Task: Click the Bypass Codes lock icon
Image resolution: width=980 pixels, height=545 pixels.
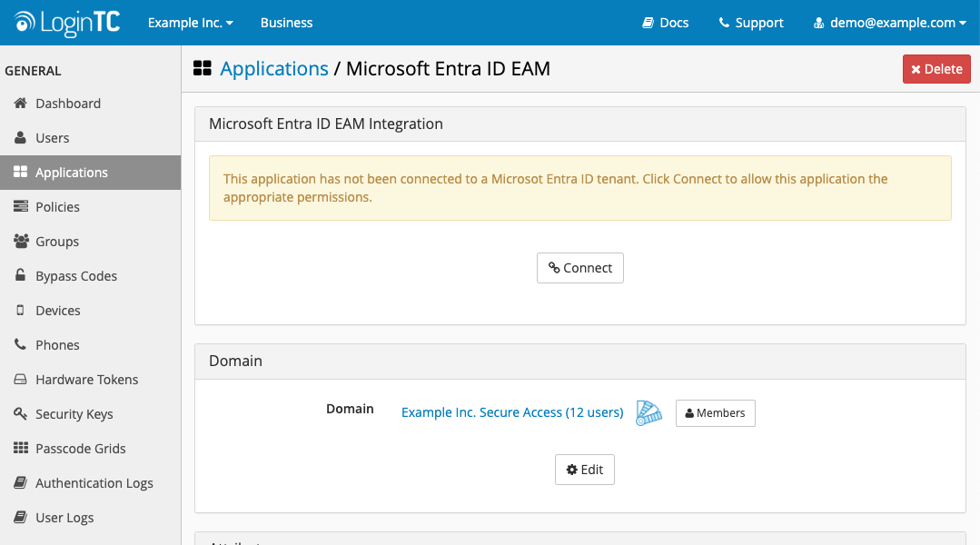Action: coord(20,275)
